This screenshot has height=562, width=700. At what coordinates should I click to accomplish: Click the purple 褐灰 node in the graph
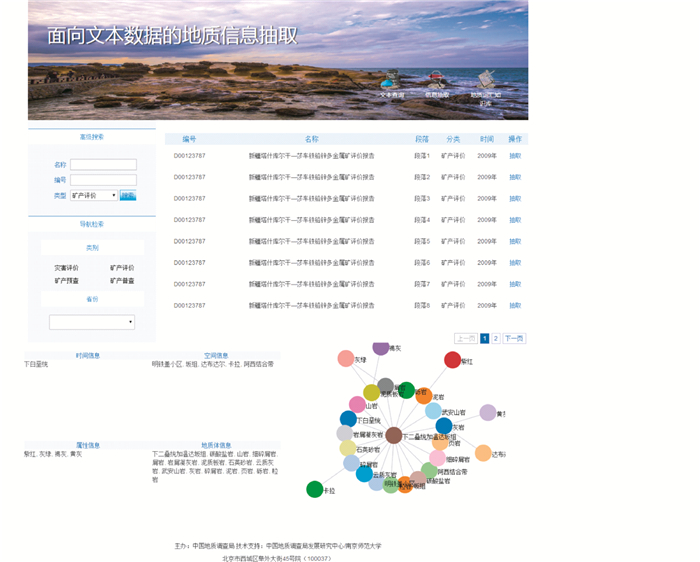(381, 347)
